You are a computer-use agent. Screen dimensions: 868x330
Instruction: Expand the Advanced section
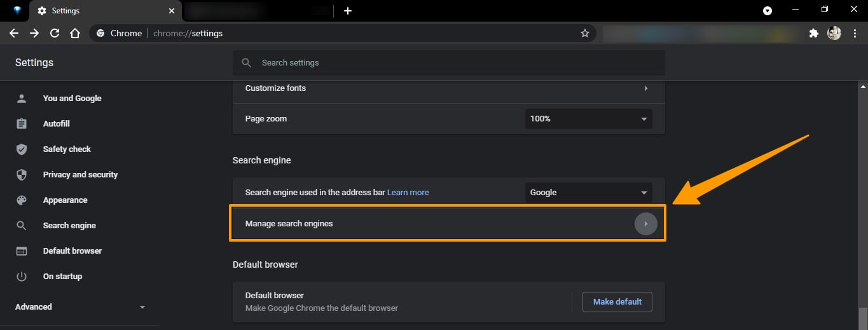pyautogui.click(x=79, y=306)
